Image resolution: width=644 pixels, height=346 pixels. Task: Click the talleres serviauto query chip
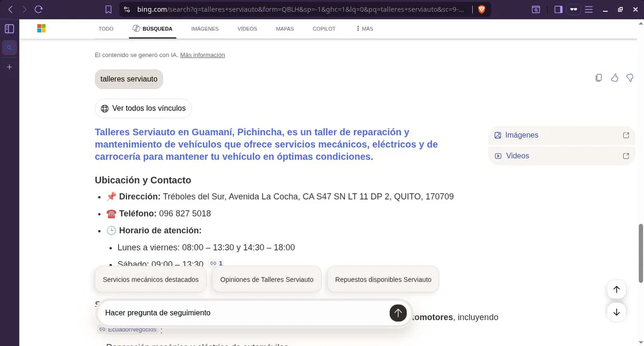pos(129,79)
